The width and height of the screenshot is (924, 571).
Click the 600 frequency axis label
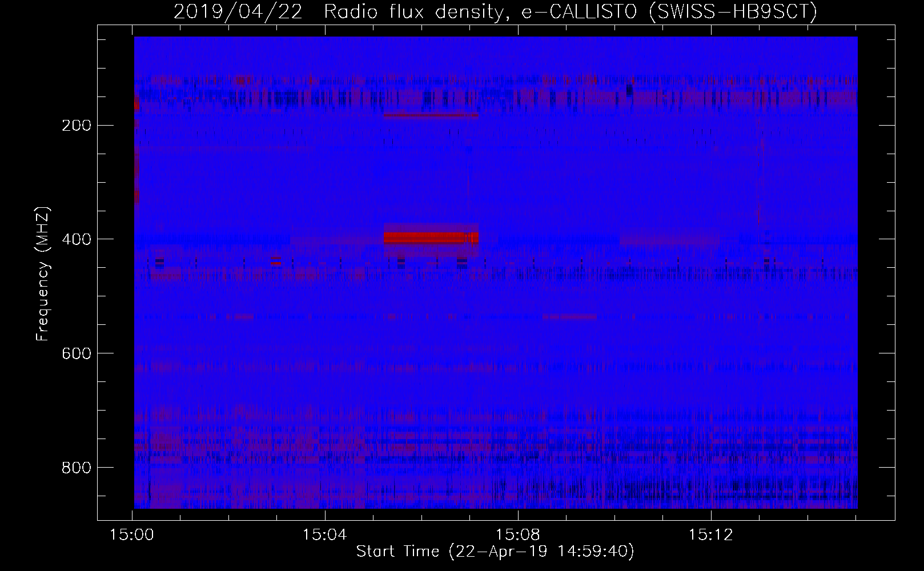point(77,353)
